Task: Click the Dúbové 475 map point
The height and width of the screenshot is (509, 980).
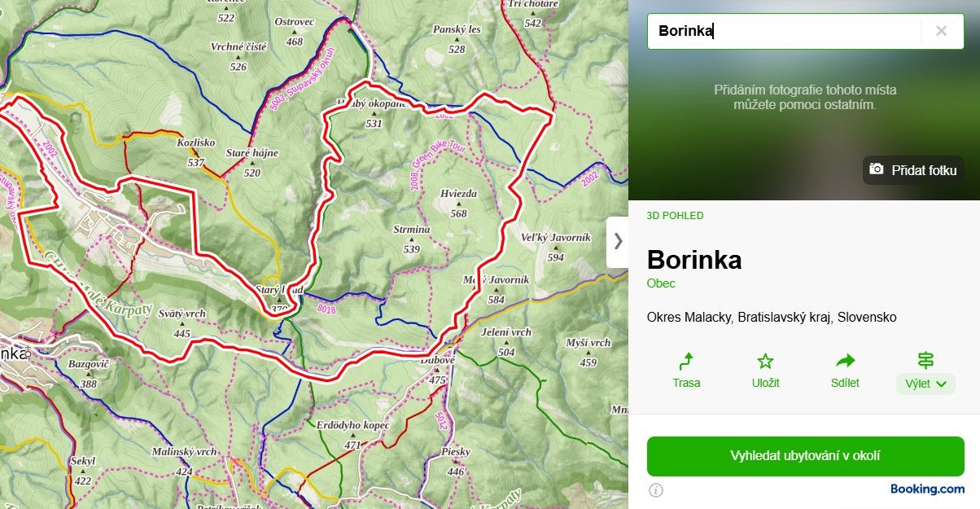Action: 437,370
